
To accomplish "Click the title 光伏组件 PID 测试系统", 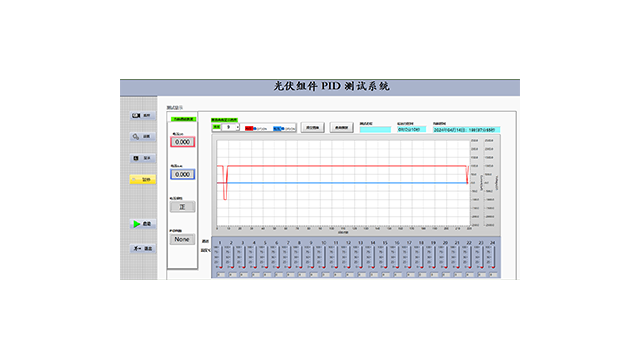I will coord(331,86).
